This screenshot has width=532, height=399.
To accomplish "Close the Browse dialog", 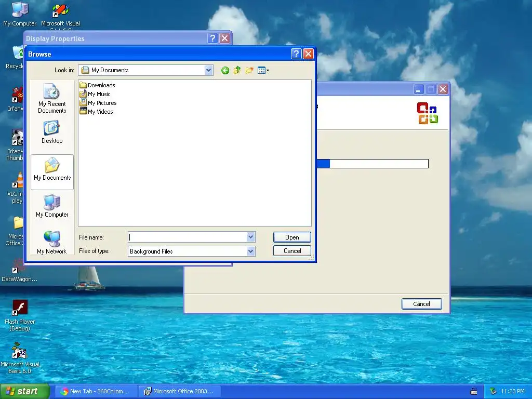I will coord(308,54).
